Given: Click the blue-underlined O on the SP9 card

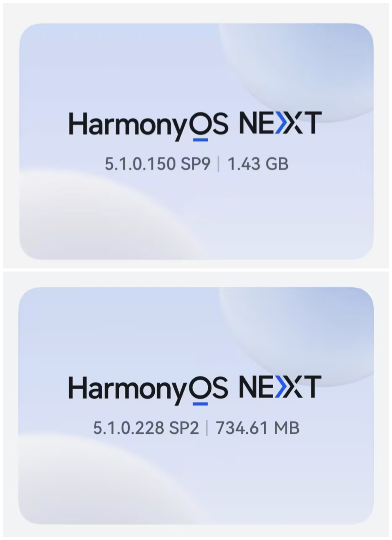Looking at the screenshot, I should (x=200, y=126).
